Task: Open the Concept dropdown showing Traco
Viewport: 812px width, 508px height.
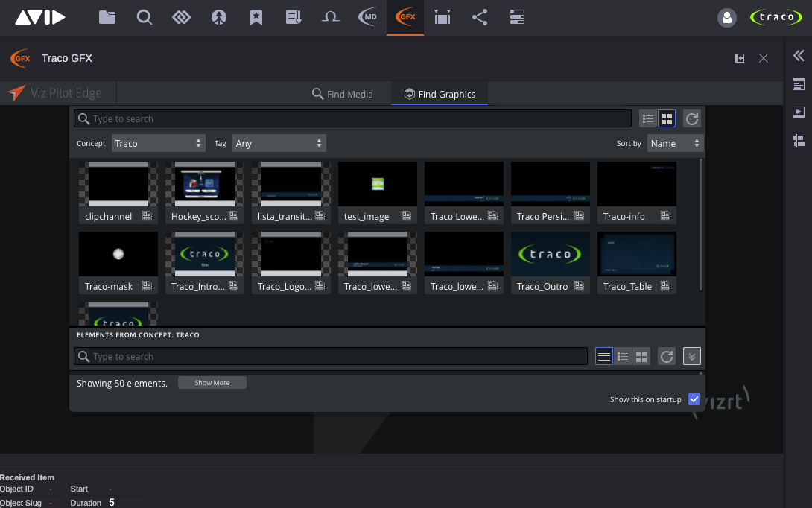Action: [158, 143]
